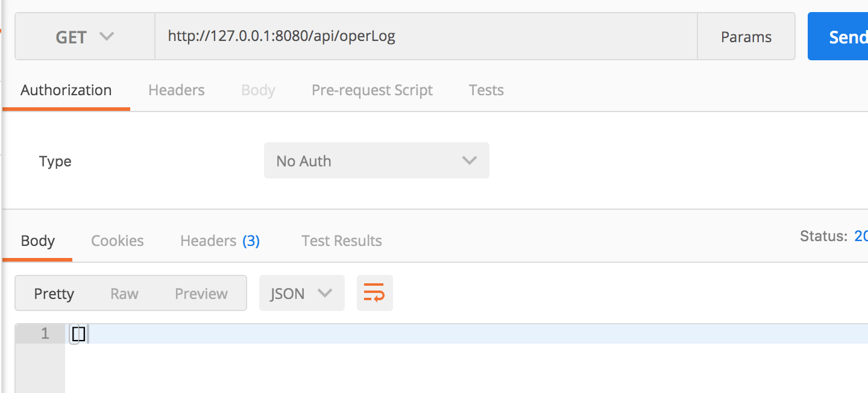This screenshot has height=393, width=868.
Task: Click the request URL input field
Action: (x=425, y=37)
